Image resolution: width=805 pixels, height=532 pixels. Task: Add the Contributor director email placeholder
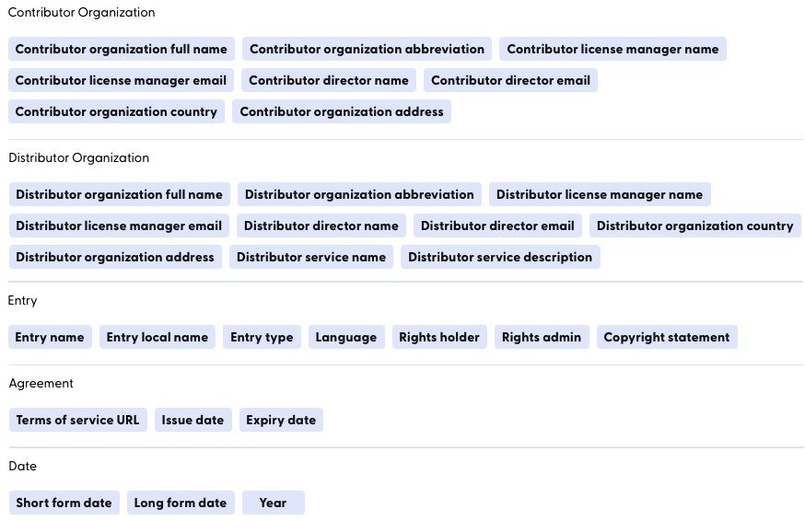click(510, 80)
